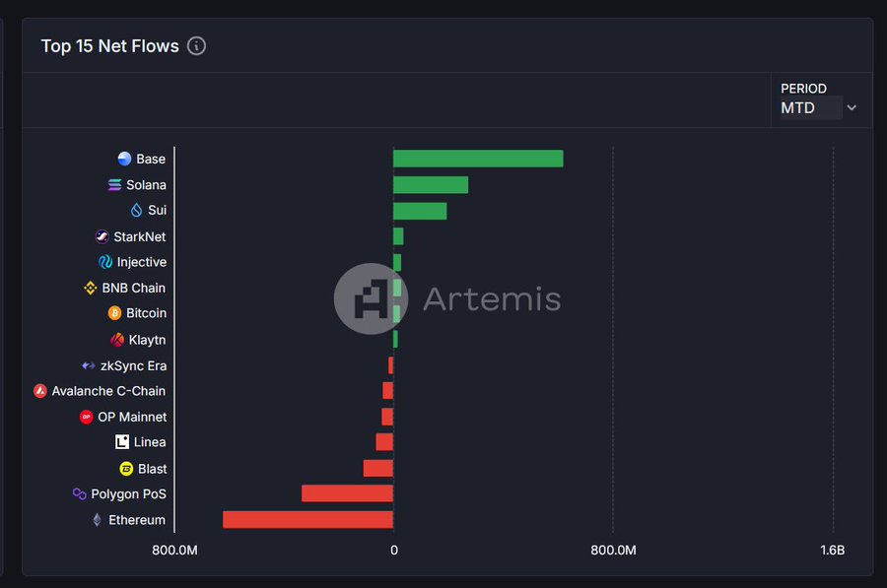The image size is (887, 588).
Task: Select the StarkNet green bar
Action: point(398,236)
